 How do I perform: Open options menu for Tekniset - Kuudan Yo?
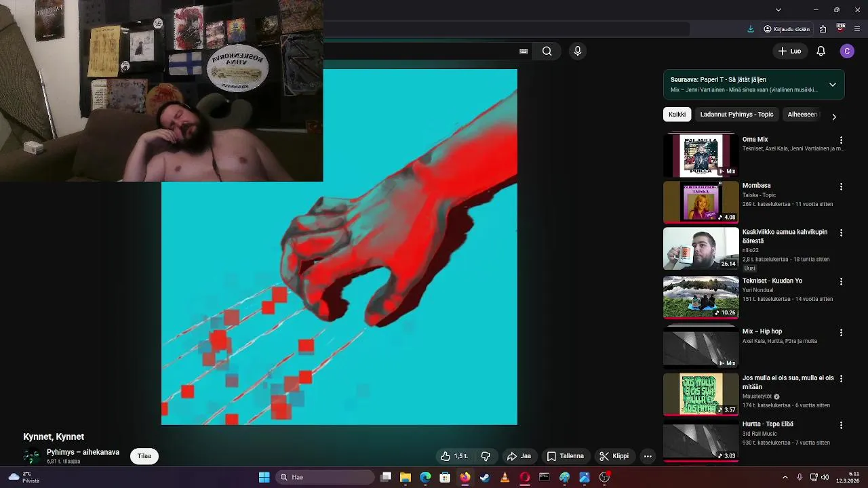(841, 281)
